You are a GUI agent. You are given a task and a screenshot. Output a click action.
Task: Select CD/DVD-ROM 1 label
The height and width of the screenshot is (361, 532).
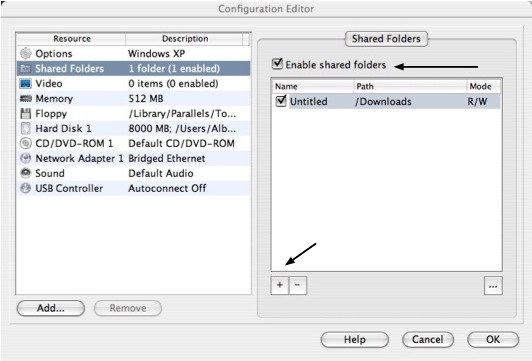[x=74, y=144]
